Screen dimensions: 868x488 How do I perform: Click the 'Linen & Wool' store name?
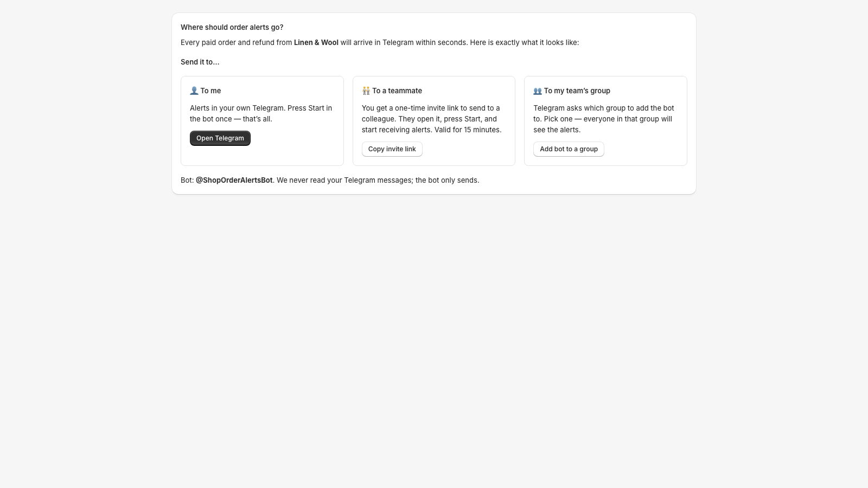(316, 42)
